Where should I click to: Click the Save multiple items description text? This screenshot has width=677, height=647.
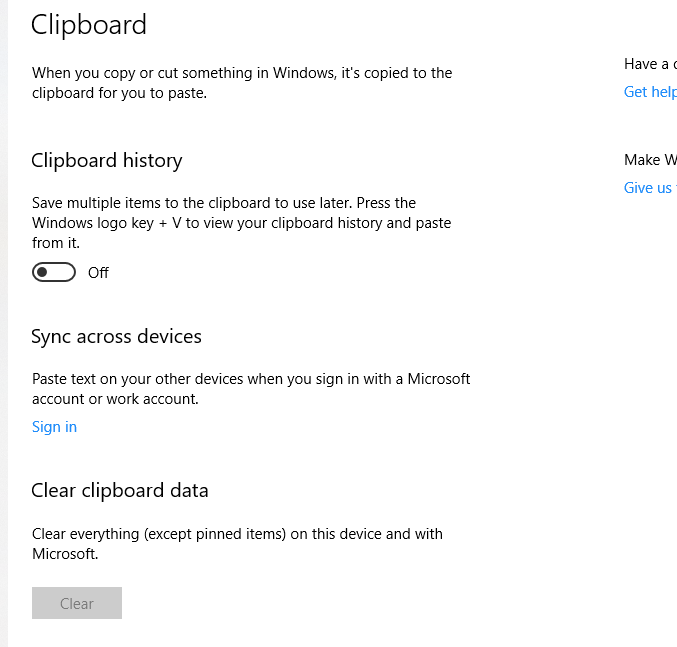(x=241, y=223)
